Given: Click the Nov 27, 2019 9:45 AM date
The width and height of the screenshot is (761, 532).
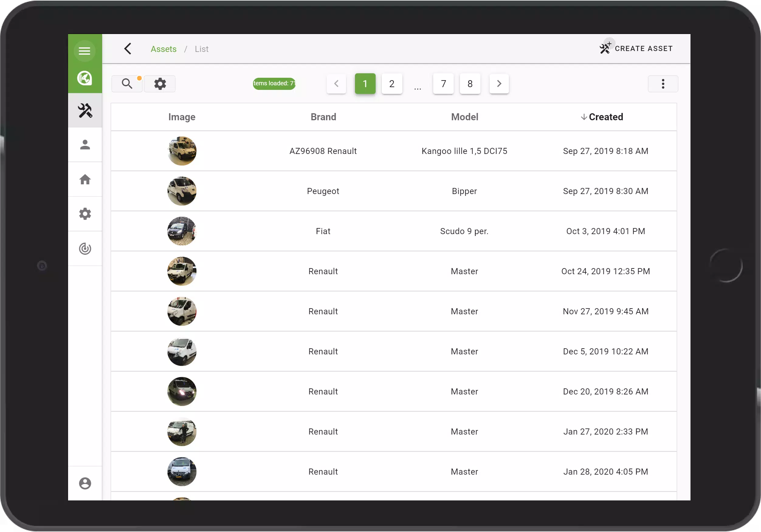Looking at the screenshot, I should click(606, 311).
